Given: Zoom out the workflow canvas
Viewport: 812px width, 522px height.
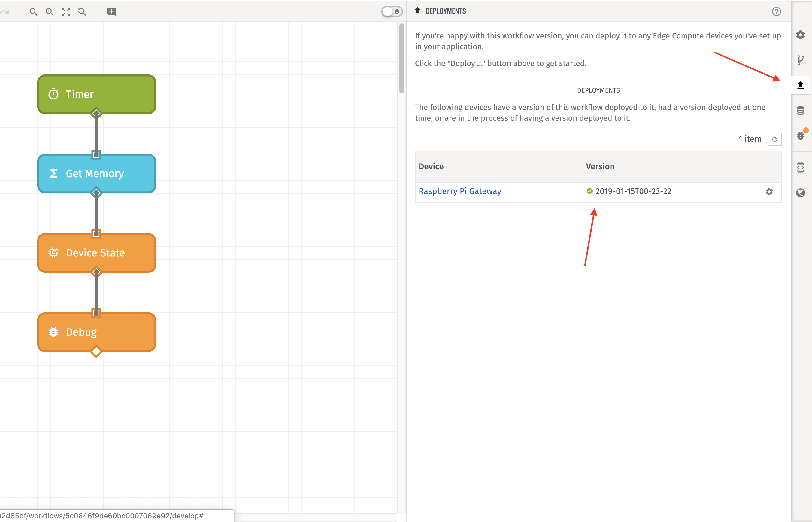Looking at the screenshot, I should click(x=33, y=12).
